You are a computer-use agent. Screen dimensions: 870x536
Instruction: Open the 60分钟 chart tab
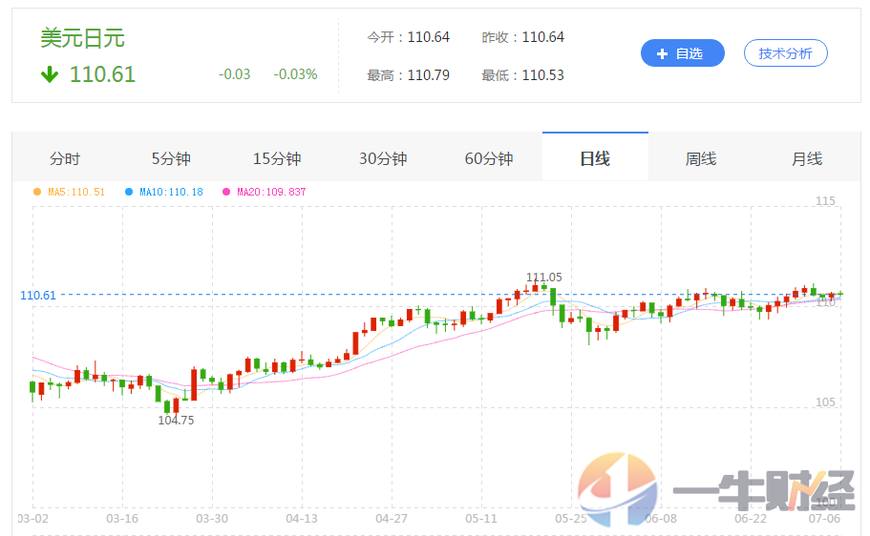point(489,159)
